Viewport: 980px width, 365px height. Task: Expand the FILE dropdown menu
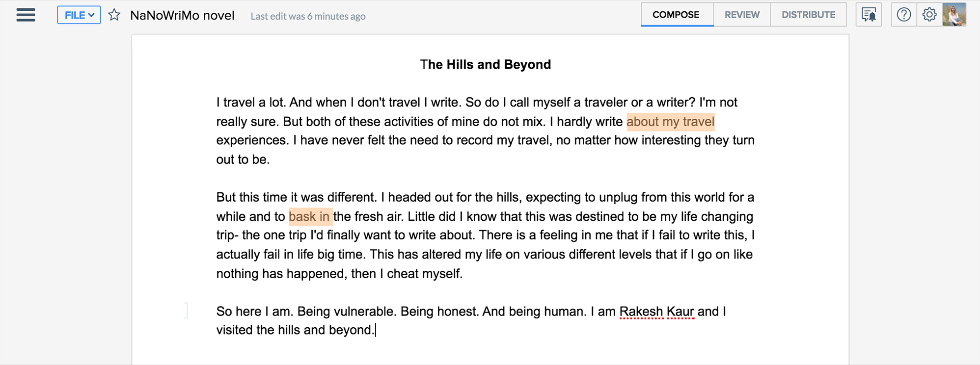coord(79,15)
